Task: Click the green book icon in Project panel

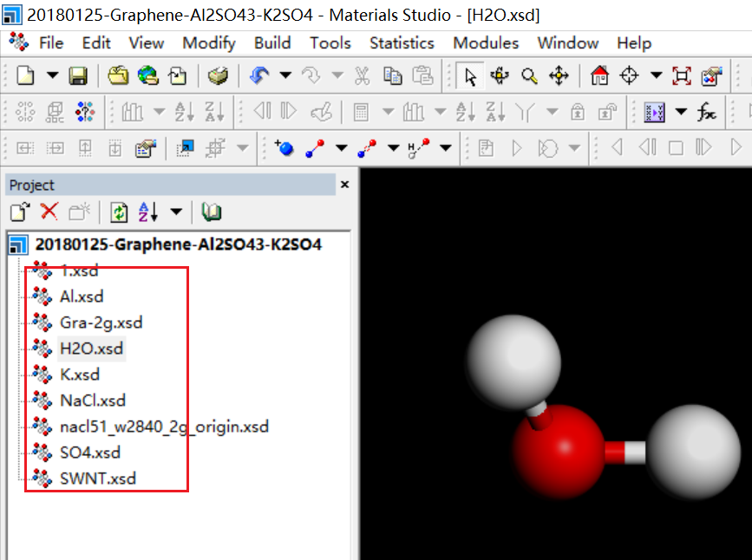Action: coord(212,212)
